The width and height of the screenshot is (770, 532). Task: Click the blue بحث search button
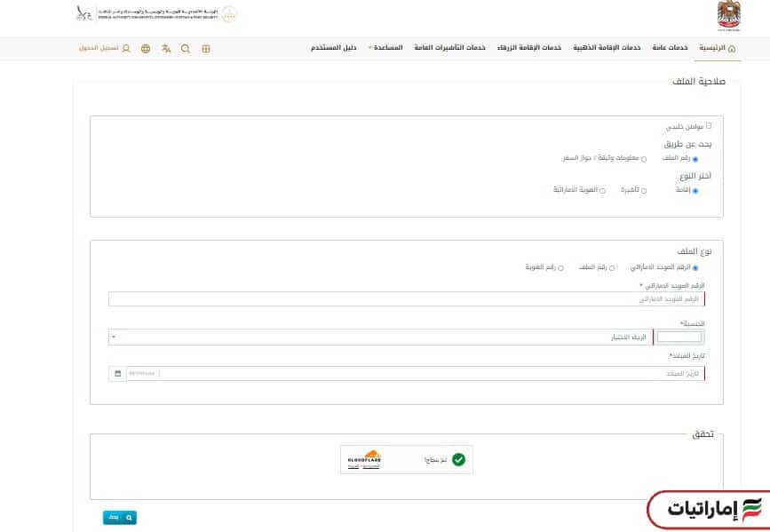(120, 517)
